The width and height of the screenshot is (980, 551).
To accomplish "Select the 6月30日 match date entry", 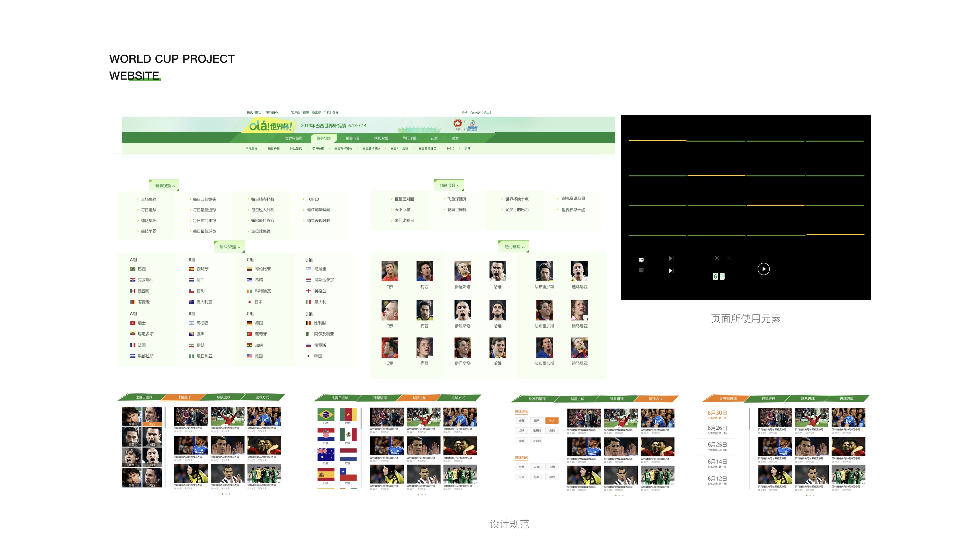I will coord(717,413).
